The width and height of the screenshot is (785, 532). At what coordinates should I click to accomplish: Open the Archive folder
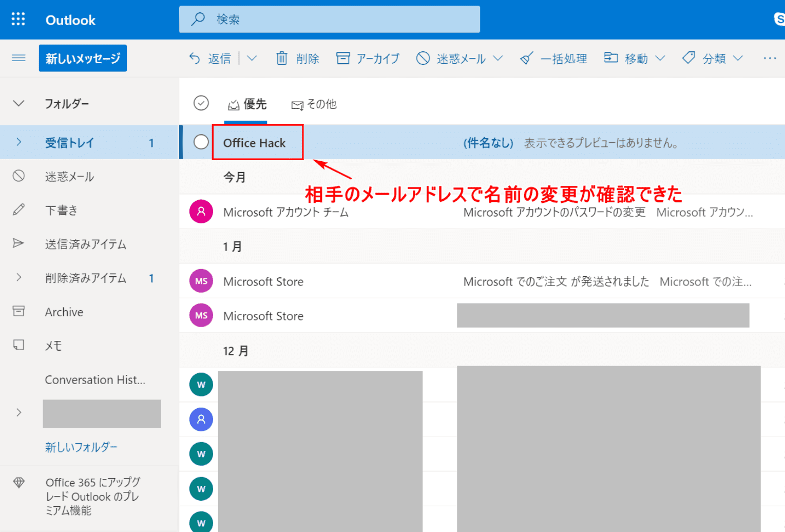(x=89, y=312)
